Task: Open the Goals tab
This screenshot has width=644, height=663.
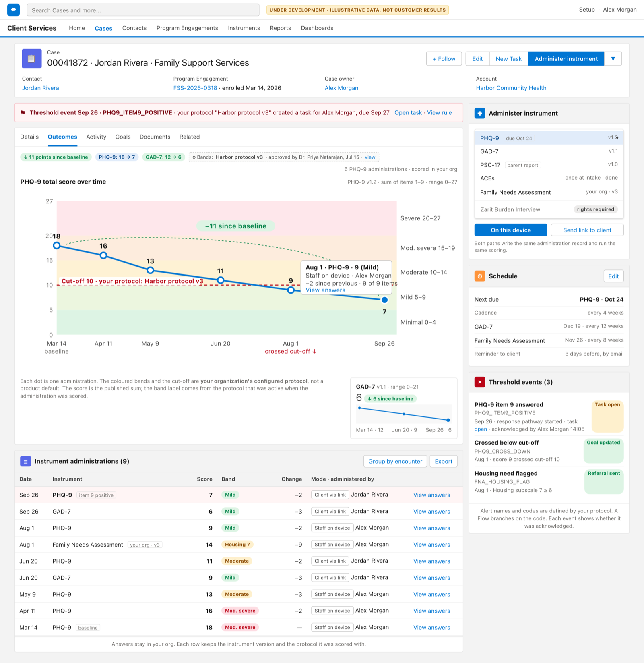Action: pos(123,137)
